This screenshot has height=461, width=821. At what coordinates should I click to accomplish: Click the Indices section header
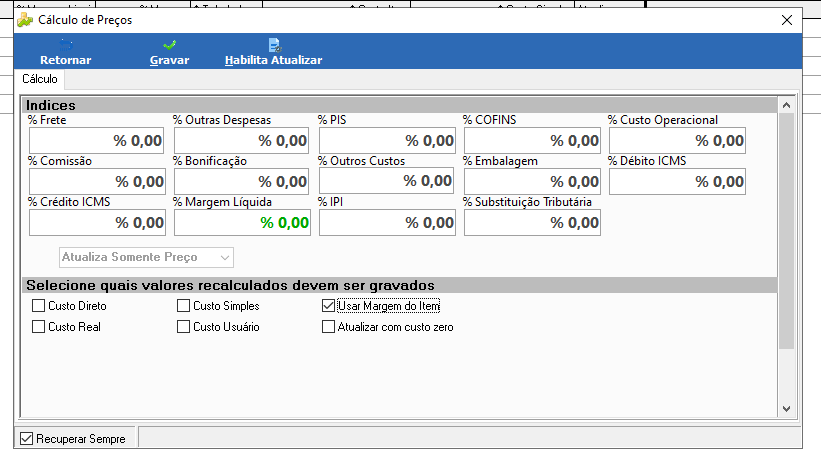click(x=400, y=105)
